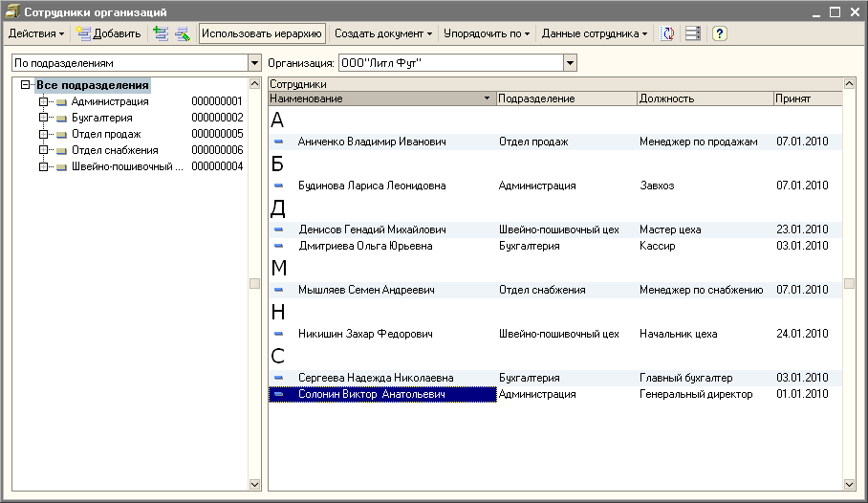
Task: Click the Бухгалтерия folder icon in tree
Action: pyautogui.click(x=62, y=118)
